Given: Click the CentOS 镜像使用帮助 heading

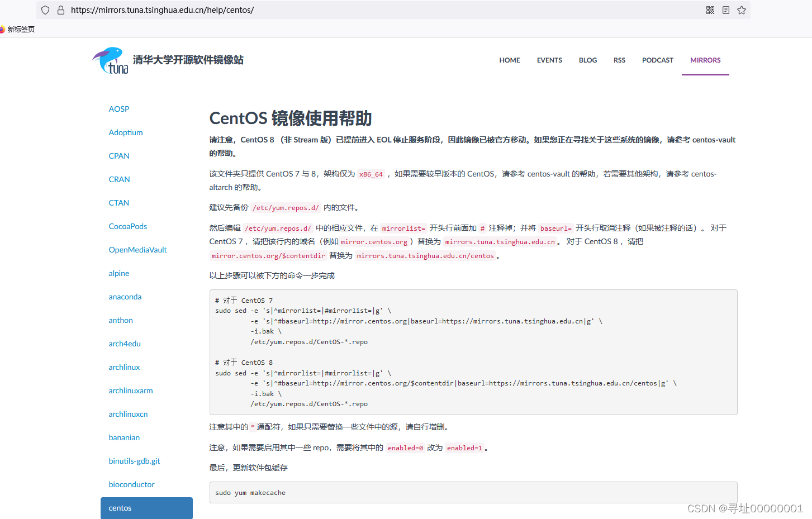Looking at the screenshot, I should (x=291, y=118).
